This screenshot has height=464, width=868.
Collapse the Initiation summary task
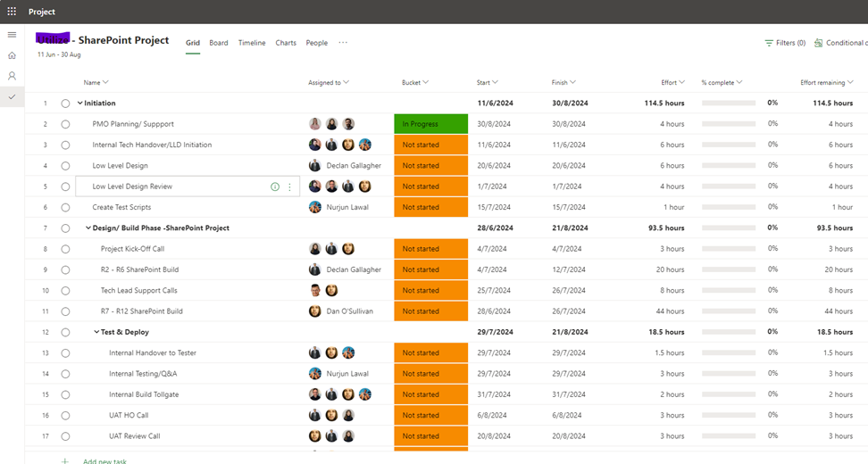tap(79, 103)
